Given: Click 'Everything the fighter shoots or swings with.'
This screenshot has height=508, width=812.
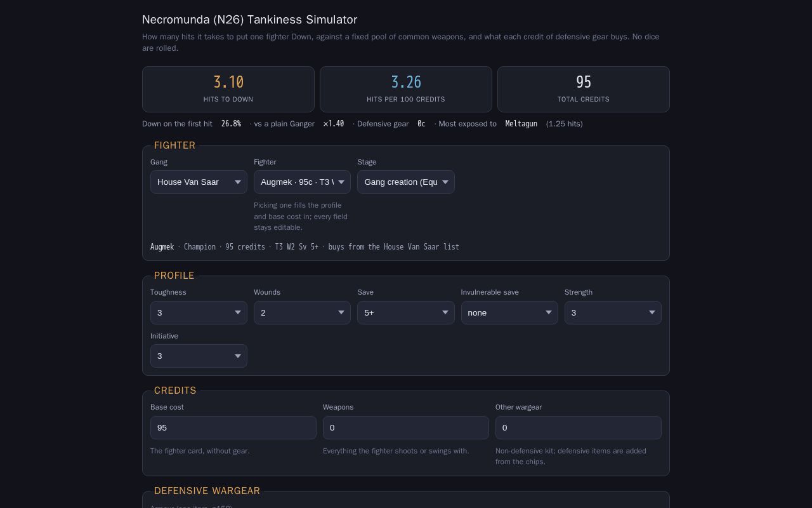Looking at the screenshot, I should tap(396, 451).
